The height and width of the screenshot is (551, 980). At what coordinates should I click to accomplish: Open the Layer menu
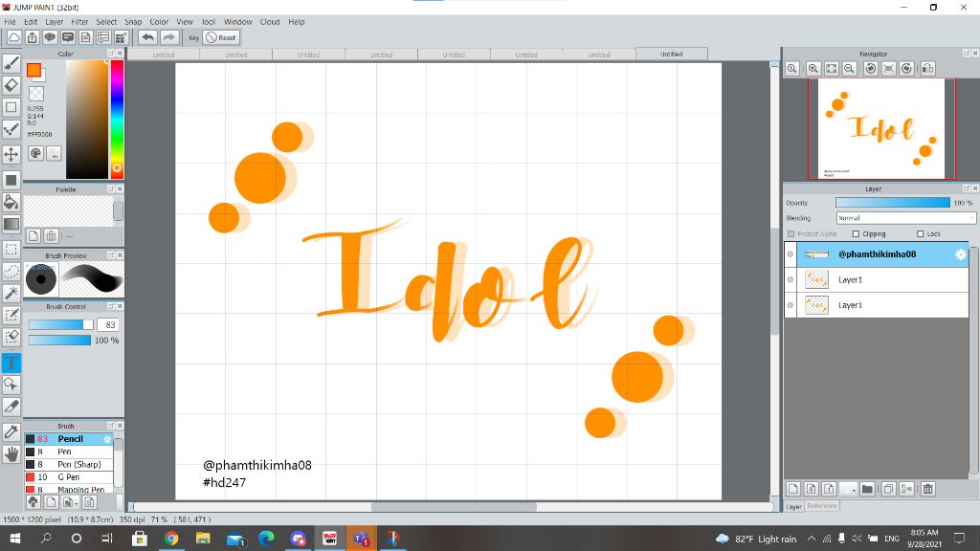click(x=55, y=22)
